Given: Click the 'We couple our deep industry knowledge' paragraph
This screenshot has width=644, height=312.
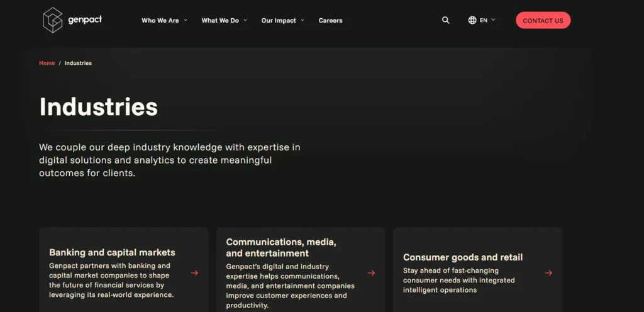Looking at the screenshot, I should (x=170, y=160).
